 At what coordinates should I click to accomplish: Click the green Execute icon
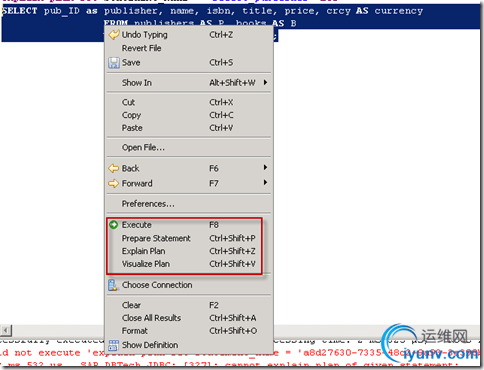tap(114, 225)
